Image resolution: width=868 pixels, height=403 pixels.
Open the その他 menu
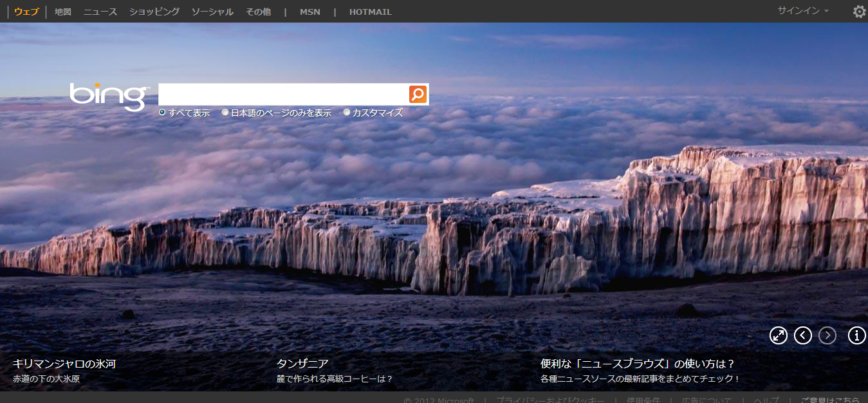pos(258,12)
